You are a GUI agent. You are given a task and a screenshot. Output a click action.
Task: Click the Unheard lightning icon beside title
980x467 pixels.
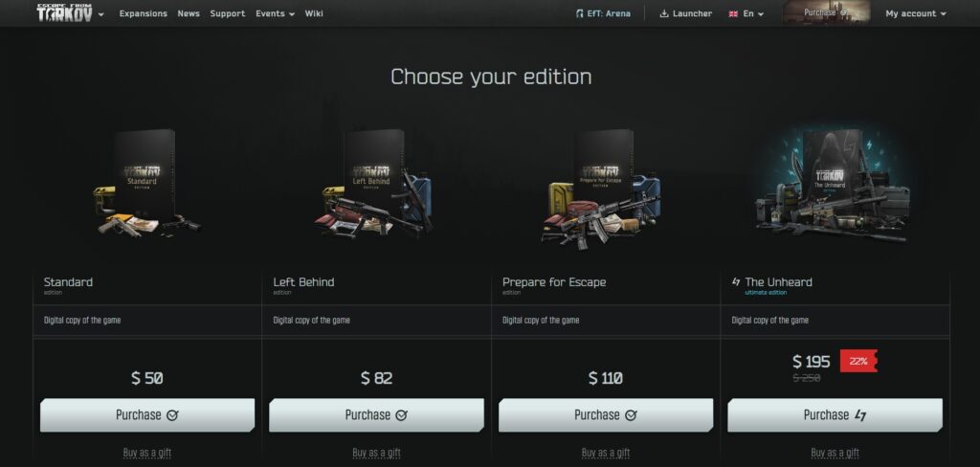point(736,282)
